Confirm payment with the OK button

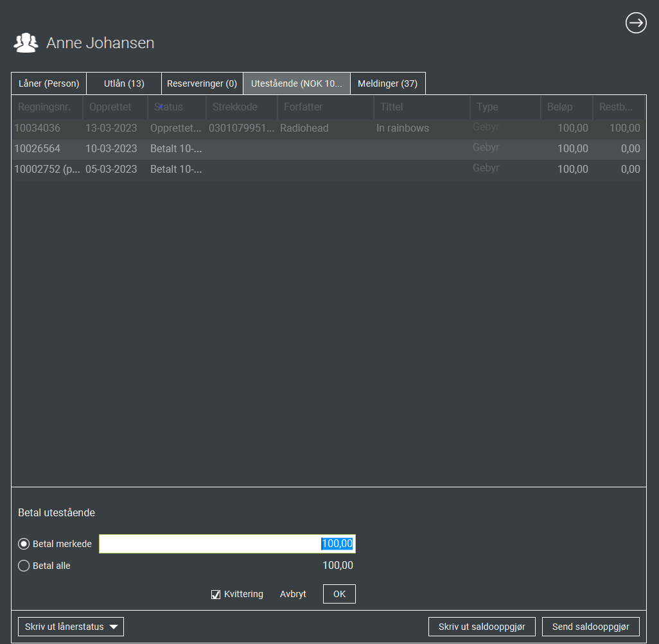point(339,594)
